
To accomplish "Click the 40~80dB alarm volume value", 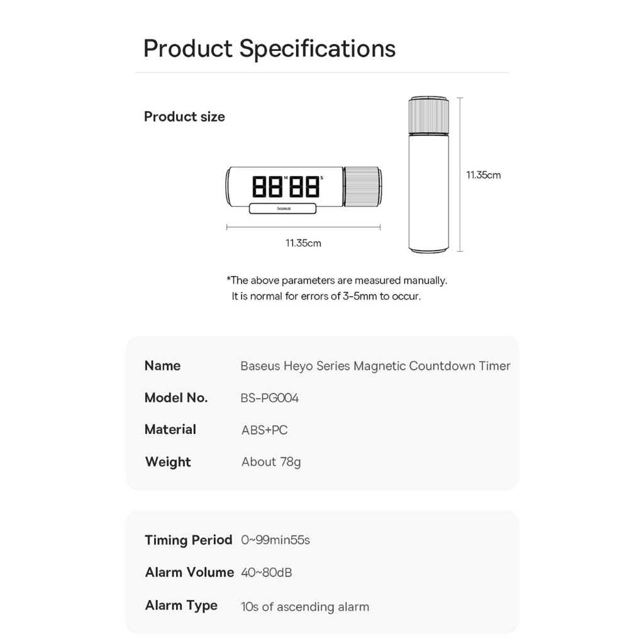I will coord(267,572).
